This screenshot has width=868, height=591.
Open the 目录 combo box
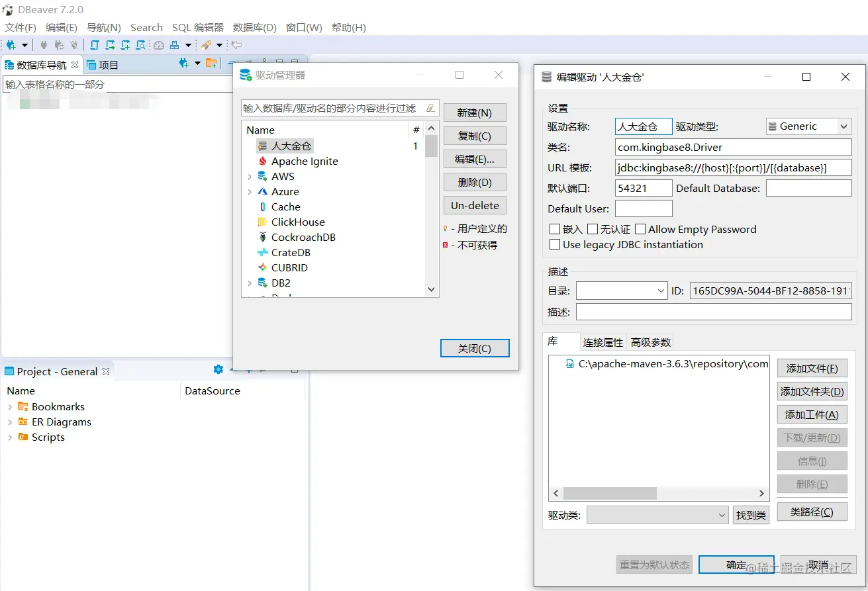click(x=622, y=291)
